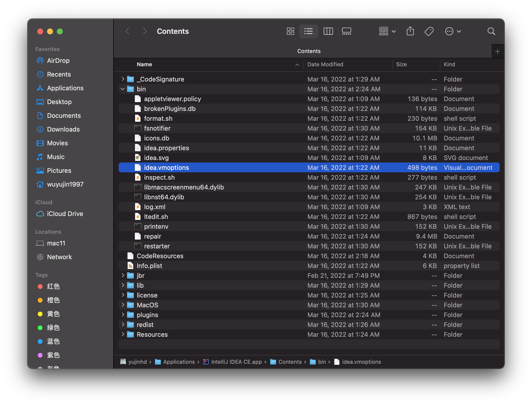
Task: Click the mac11 laptop icon
Action: coord(40,243)
